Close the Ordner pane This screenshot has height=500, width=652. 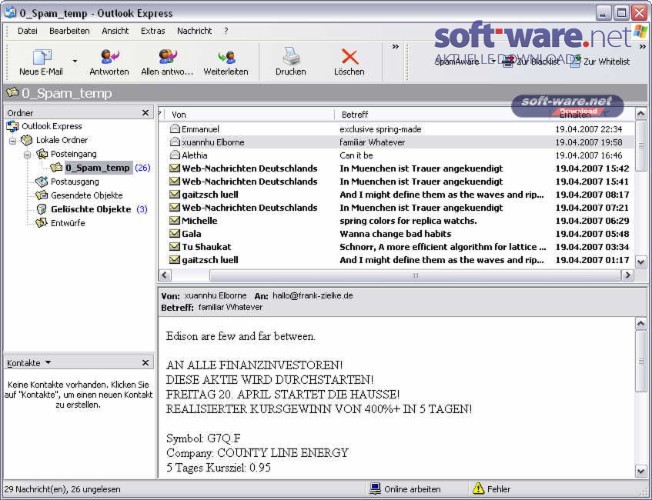click(x=145, y=113)
